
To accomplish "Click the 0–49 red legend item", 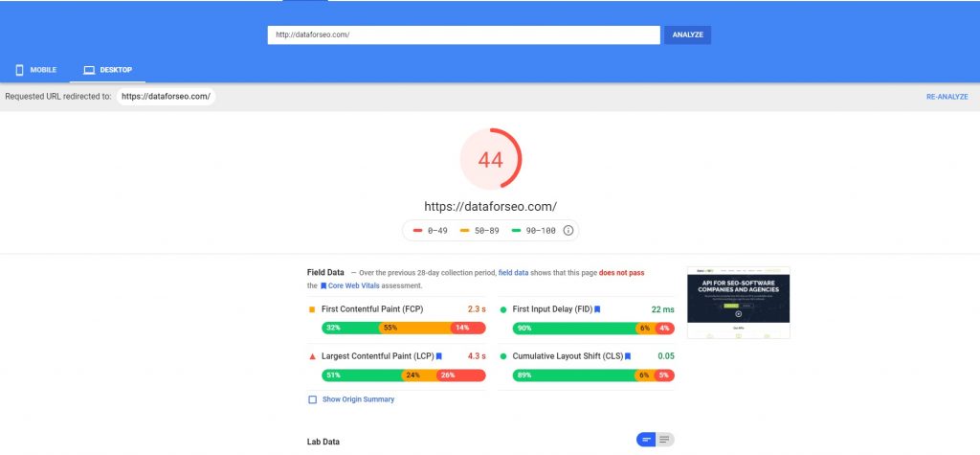I will (x=431, y=230).
